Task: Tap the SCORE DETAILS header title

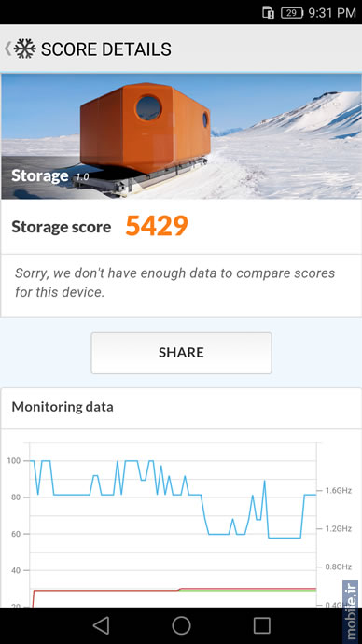Action: [105, 49]
